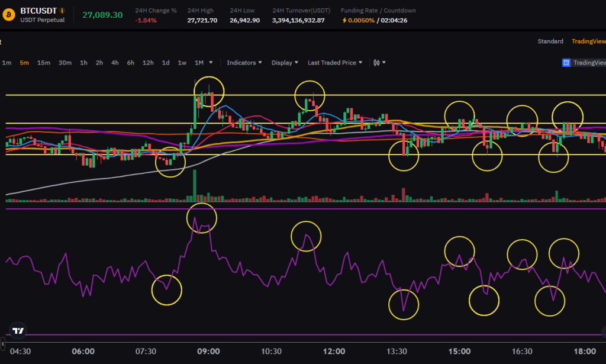Click the 09:00 time axis label
Screen dimensions: 606x364
point(208,351)
